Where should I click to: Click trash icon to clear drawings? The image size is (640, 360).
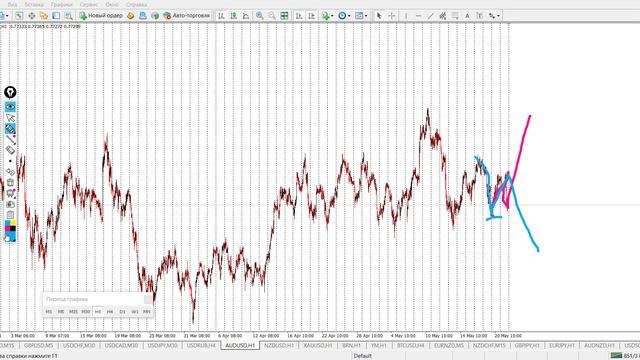[10, 182]
